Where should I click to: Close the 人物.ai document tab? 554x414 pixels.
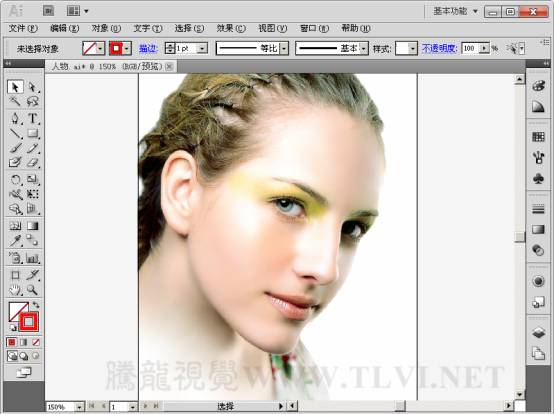point(169,66)
